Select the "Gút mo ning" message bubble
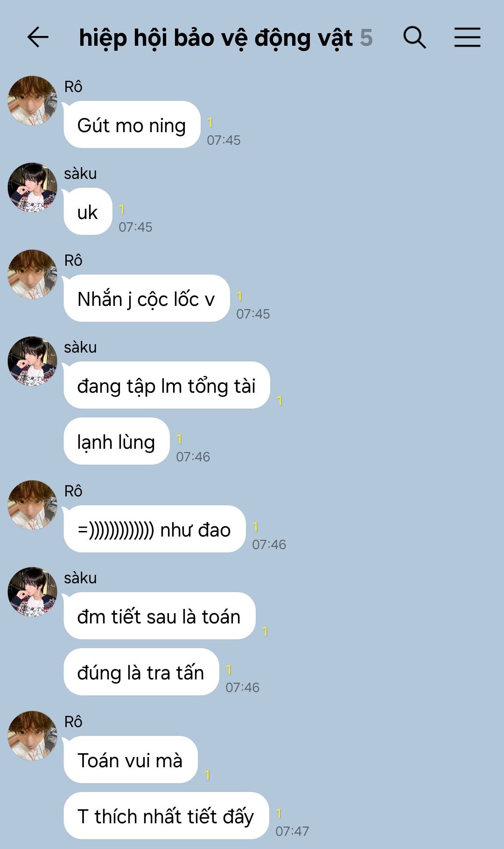504x849 pixels. [132, 125]
